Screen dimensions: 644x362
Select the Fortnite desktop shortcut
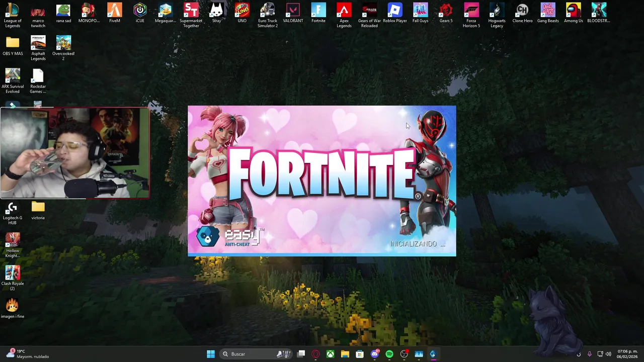pos(318,13)
